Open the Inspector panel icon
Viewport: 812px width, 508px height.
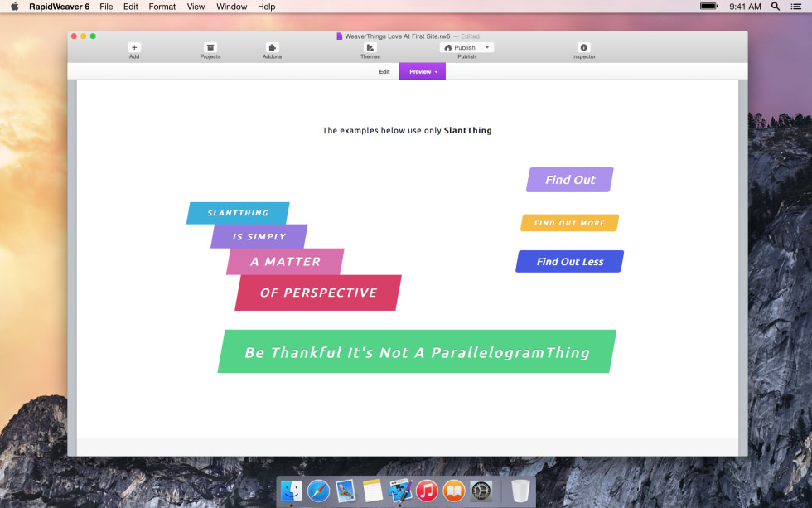click(x=583, y=47)
